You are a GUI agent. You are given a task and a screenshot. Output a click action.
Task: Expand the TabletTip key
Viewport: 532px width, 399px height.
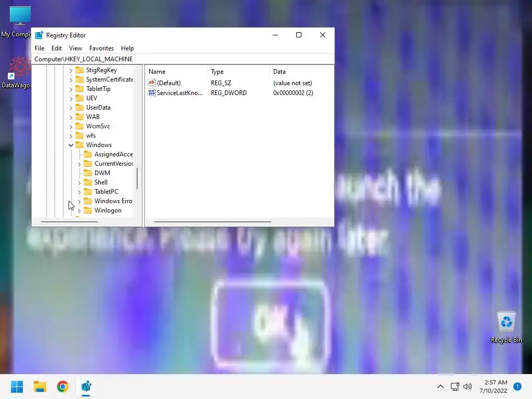click(71, 89)
